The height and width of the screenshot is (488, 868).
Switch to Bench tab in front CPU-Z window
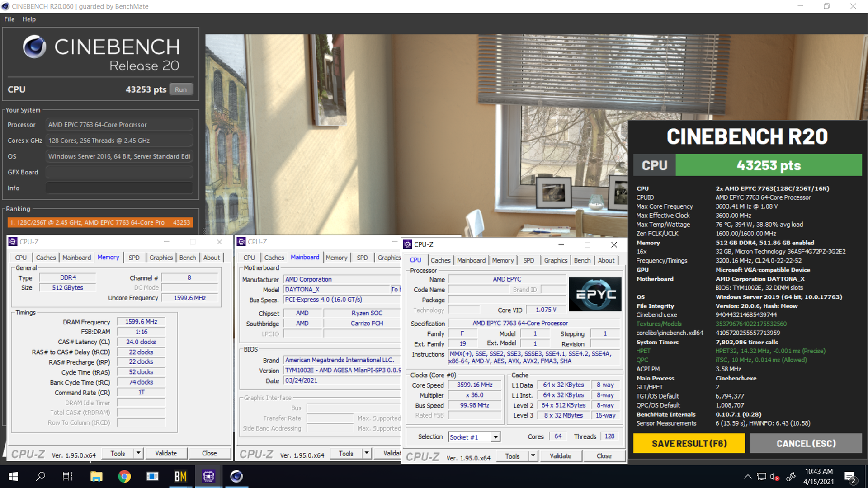[582, 260]
